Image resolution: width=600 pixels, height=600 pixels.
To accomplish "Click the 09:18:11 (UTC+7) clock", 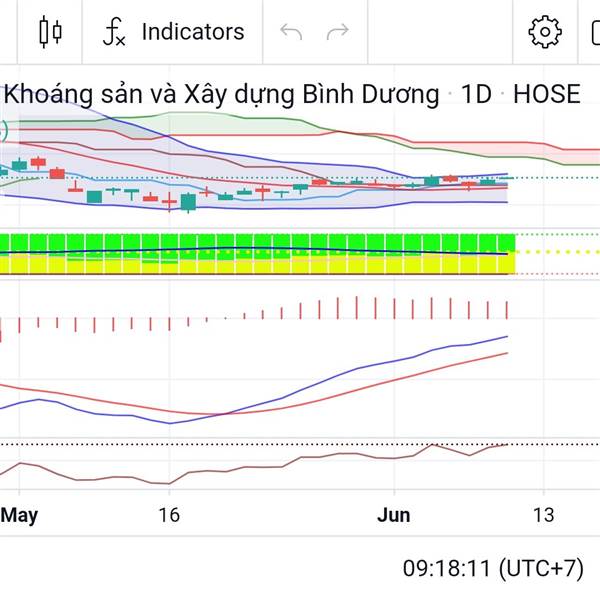I will pos(493,568).
